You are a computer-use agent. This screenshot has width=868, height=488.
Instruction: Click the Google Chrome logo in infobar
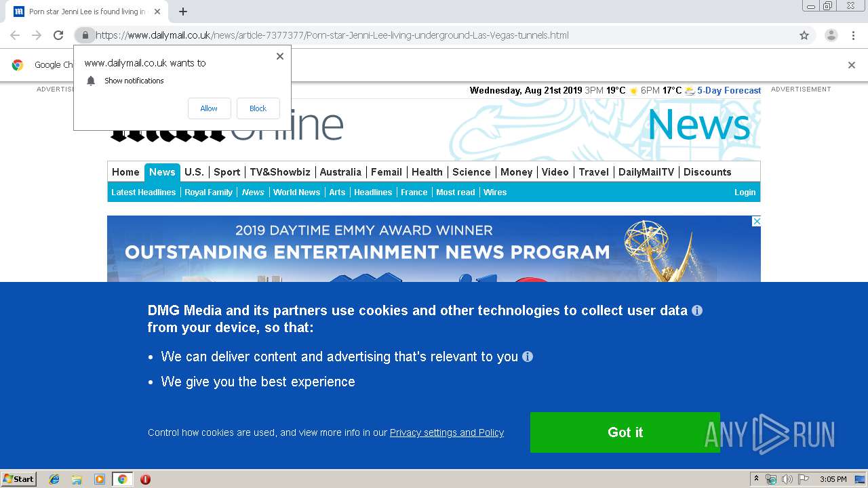18,65
